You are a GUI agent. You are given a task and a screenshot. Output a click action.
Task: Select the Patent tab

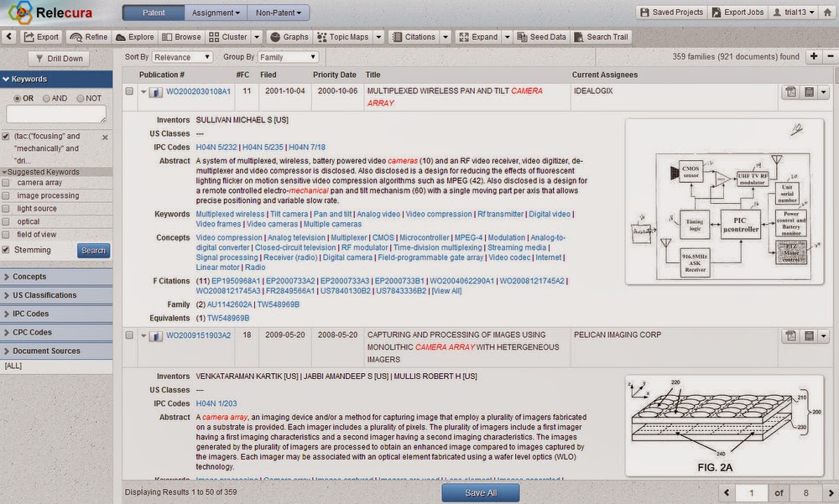point(154,13)
